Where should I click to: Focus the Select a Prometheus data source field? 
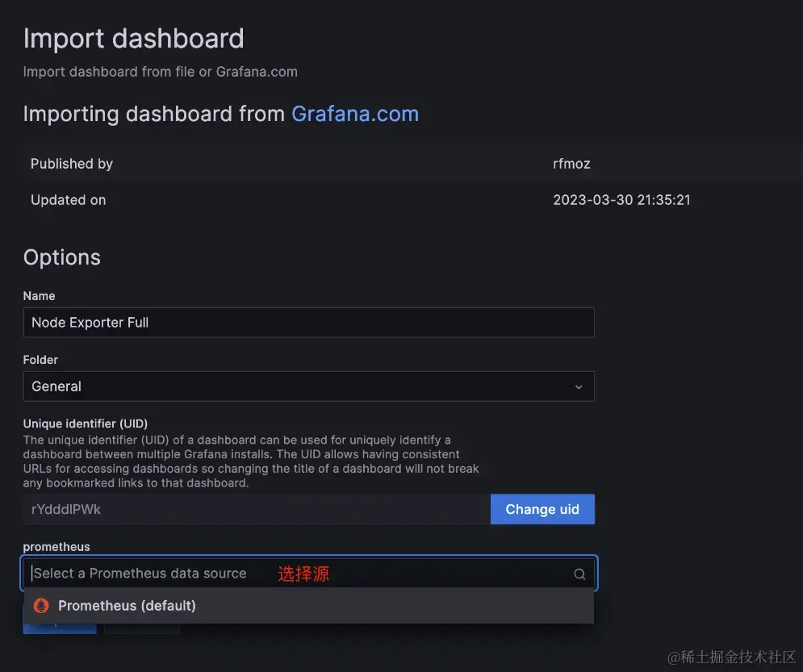(x=309, y=574)
